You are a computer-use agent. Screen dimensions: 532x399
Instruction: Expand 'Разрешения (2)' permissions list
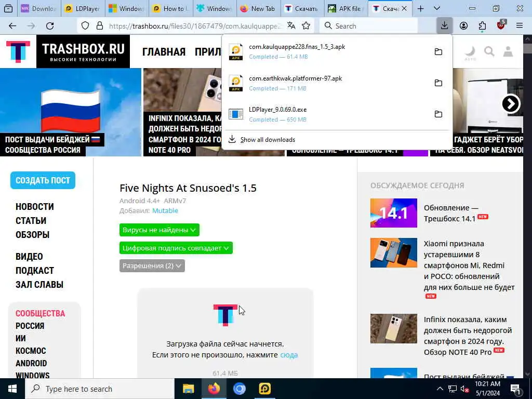(152, 265)
